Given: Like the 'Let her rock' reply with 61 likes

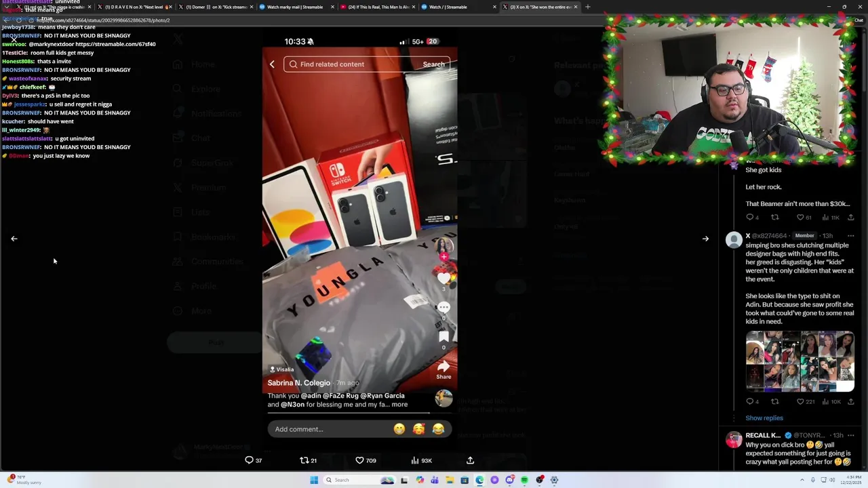Looking at the screenshot, I should 804,218.
